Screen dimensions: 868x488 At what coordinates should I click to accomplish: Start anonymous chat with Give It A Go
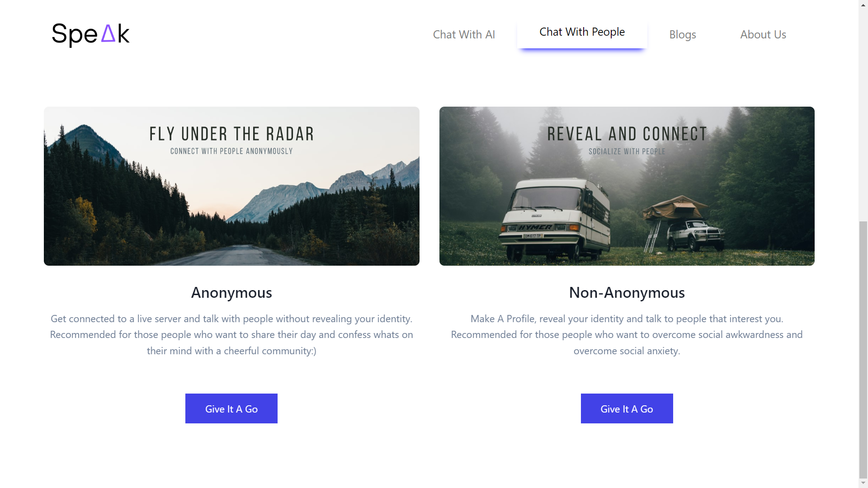point(231,408)
